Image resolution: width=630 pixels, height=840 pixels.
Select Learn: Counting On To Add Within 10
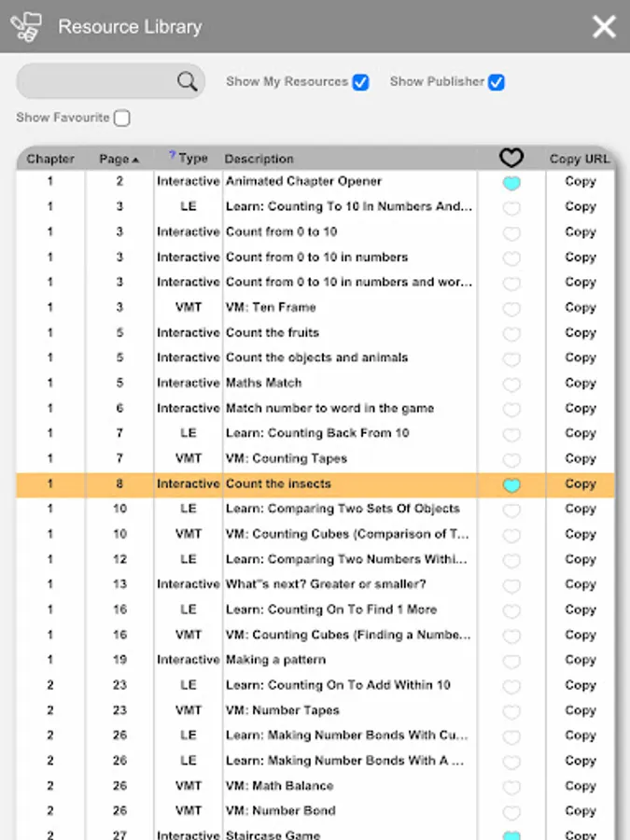(x=338, y=685)
